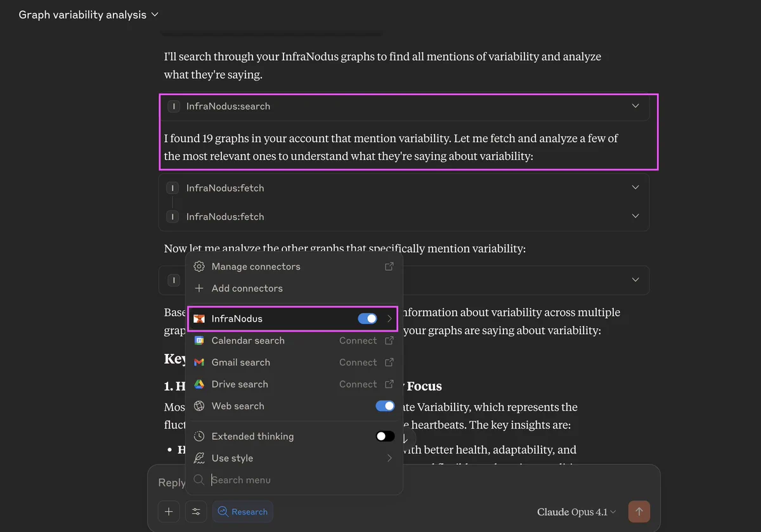Enable Extended thinking toggle
This screenshot has width=761, height=532.
[x=385, y=436]
